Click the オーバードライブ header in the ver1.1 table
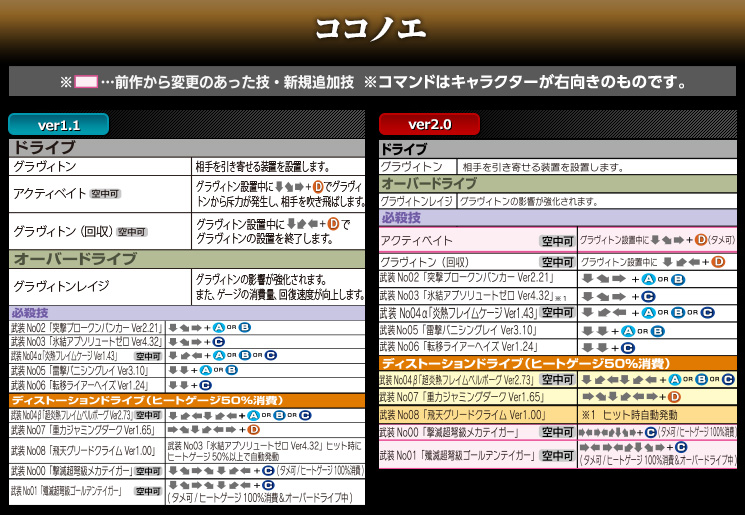The width and height of the screenshot is (745, 515). coord(187,259)
